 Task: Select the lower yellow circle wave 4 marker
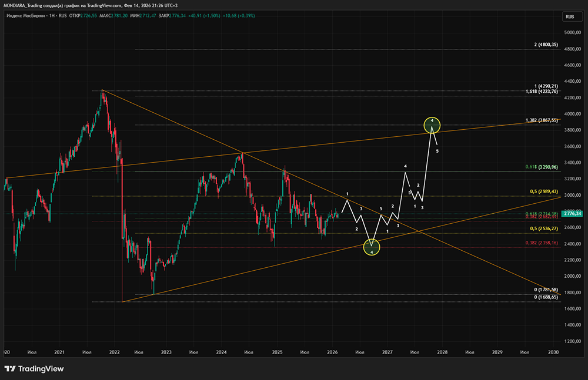pyautogui.click(x=372, y=247)
